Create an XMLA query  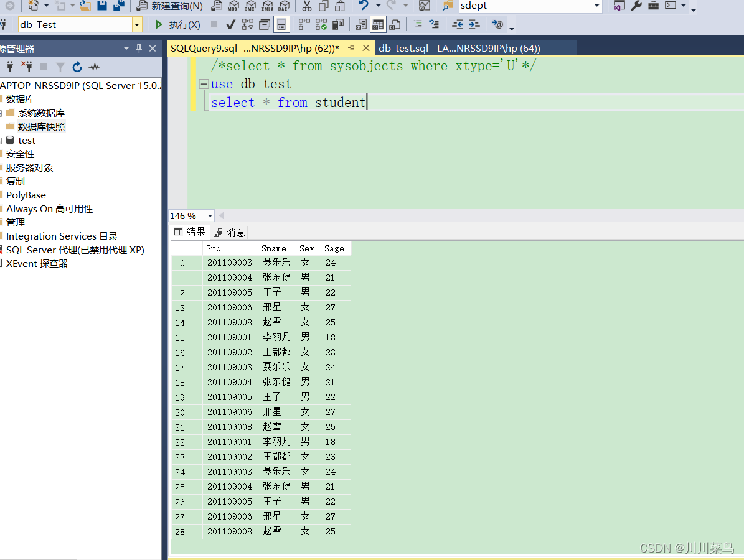[268, 6]
